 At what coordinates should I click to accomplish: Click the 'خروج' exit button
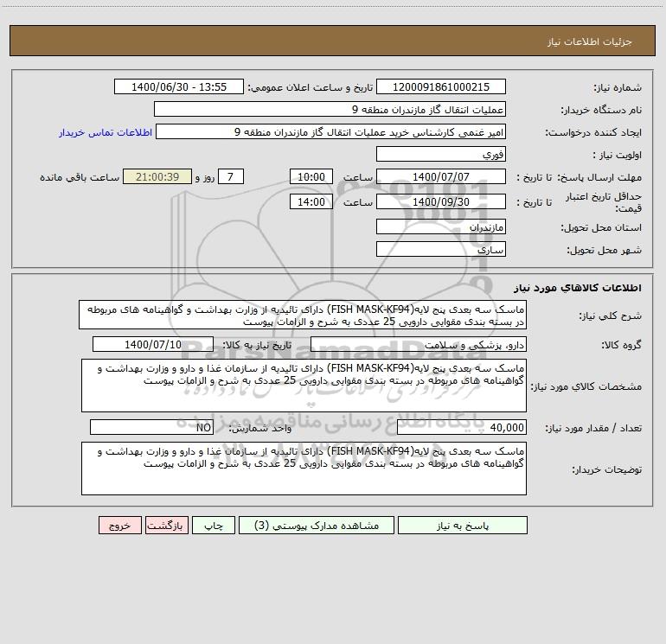[119, 525]
